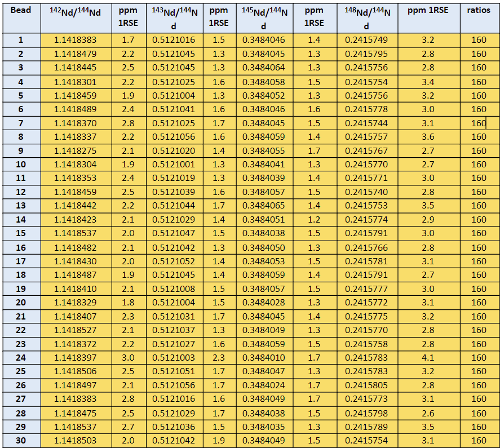This screenshot has height=448, width=500.
Task: Click the cell containing 1.1418487
Action: (76, 275)
